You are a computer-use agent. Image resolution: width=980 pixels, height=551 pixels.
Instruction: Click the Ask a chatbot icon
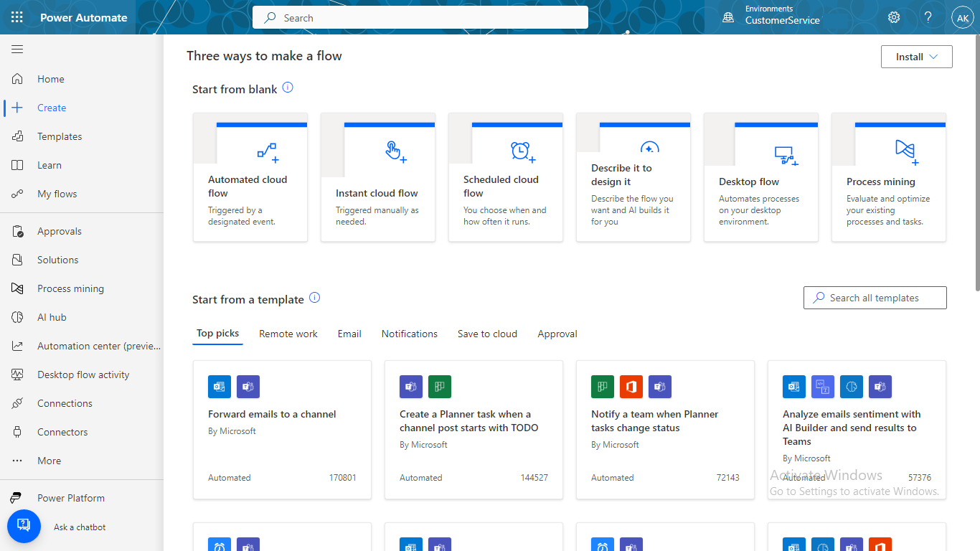coord(24,527)
